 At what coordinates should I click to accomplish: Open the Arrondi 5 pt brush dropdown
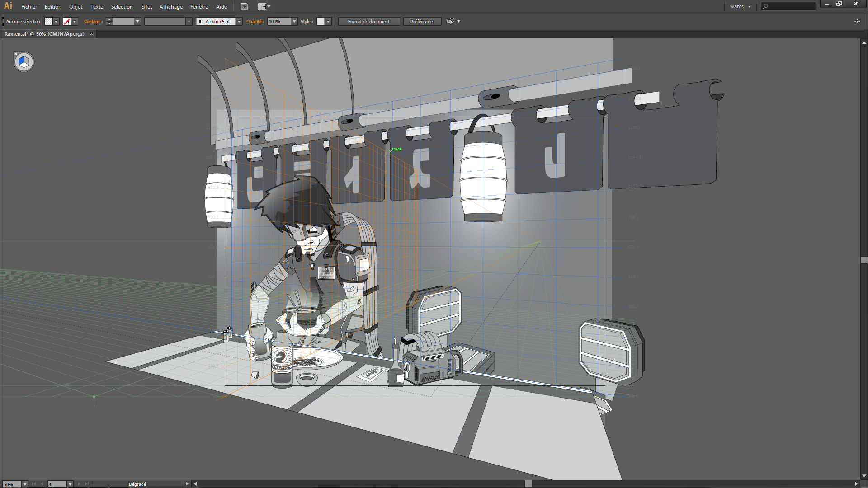click(x=239, y=22)
